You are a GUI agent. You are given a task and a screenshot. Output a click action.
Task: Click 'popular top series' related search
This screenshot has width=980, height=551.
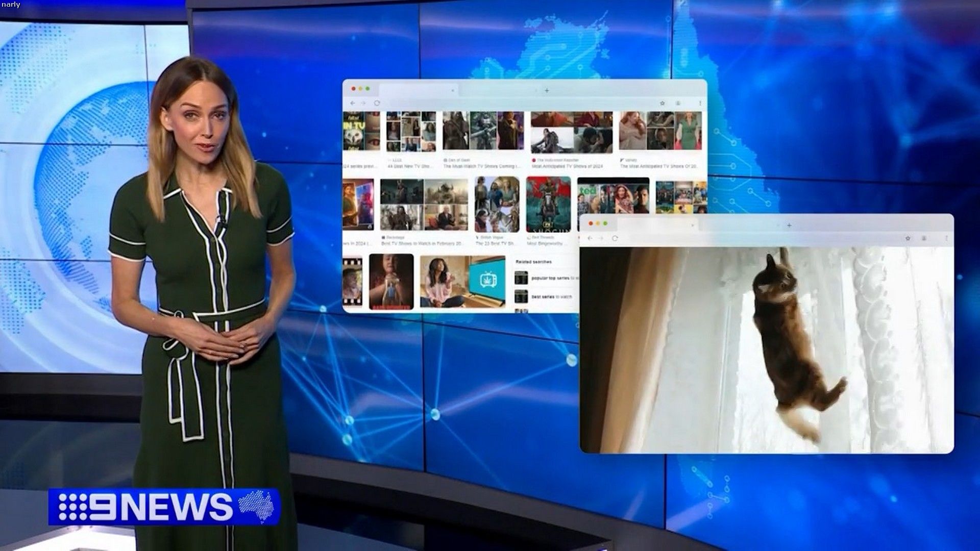click(x=550, y=278)
